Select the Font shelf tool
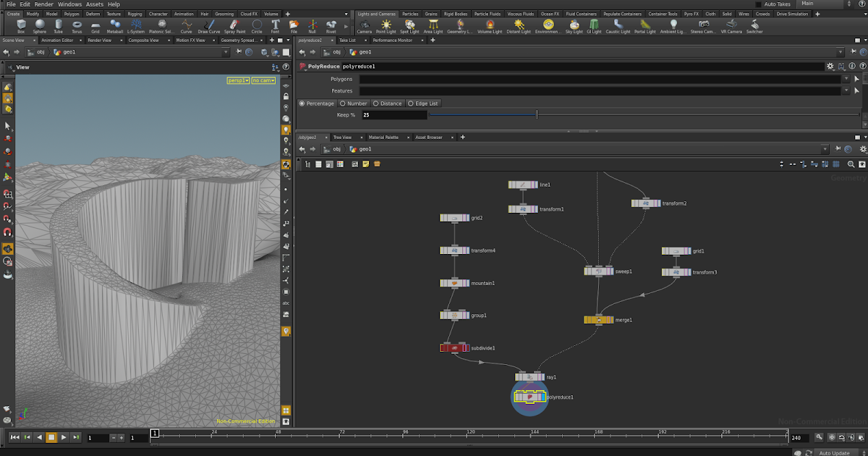Image resolution: width=868 pixels, height=456 pixels. pos(276,27)
